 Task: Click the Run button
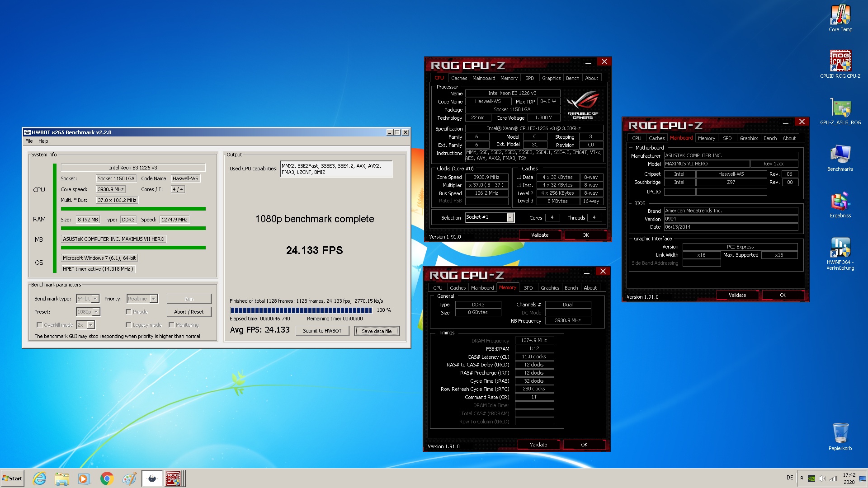189,299
